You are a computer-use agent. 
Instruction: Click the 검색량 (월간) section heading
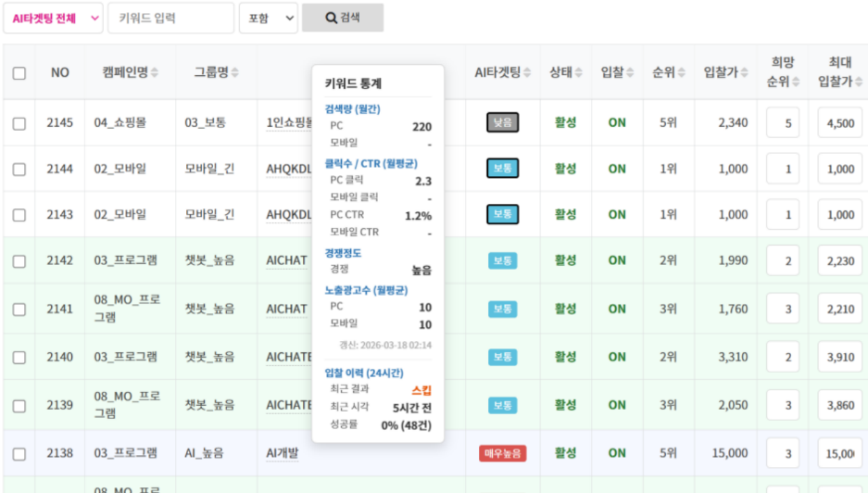(x=353, y=109)
